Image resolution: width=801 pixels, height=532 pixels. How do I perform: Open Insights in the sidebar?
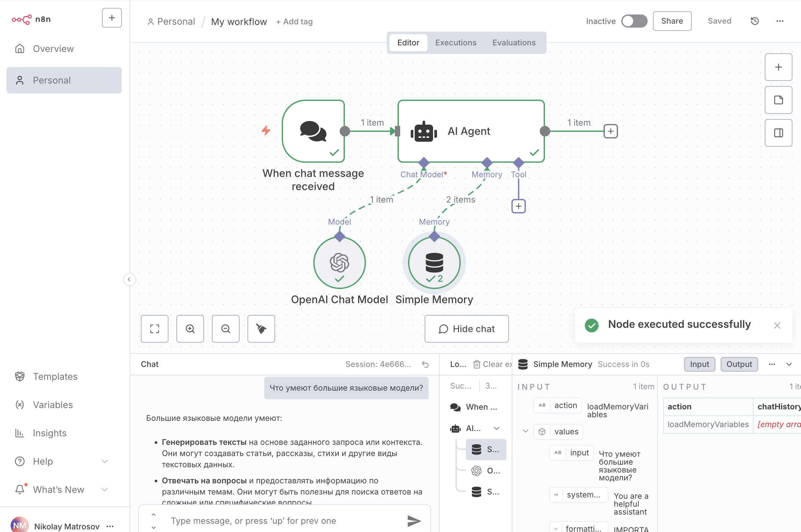[x=64, y=433]
